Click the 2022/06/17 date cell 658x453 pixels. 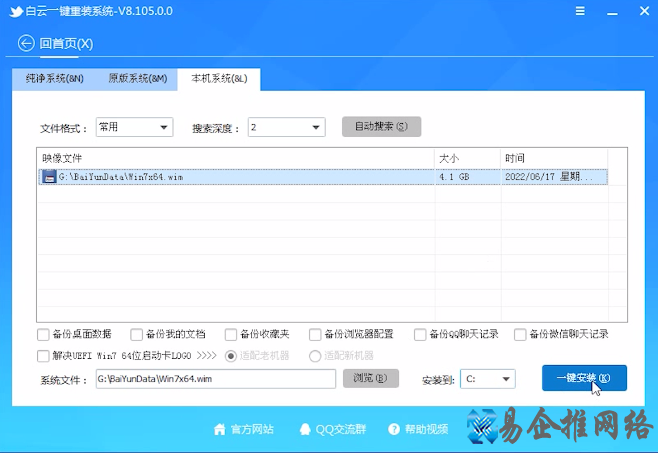click(x=554, y=177)
